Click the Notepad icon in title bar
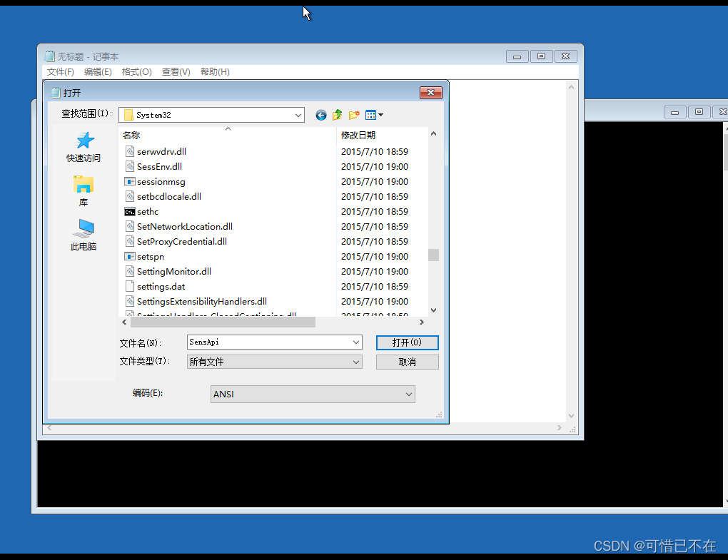 (50, 56)
